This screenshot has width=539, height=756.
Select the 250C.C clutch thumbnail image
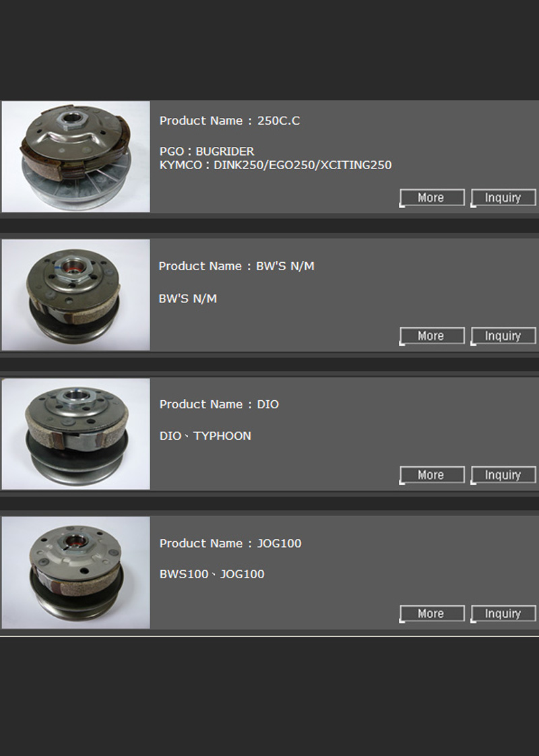75,157
